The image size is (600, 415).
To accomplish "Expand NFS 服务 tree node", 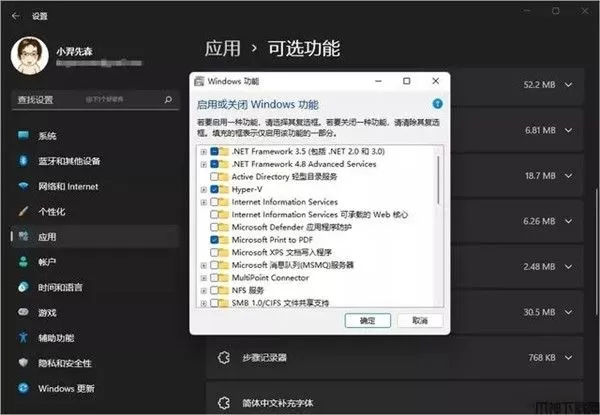I will (204, 291).
